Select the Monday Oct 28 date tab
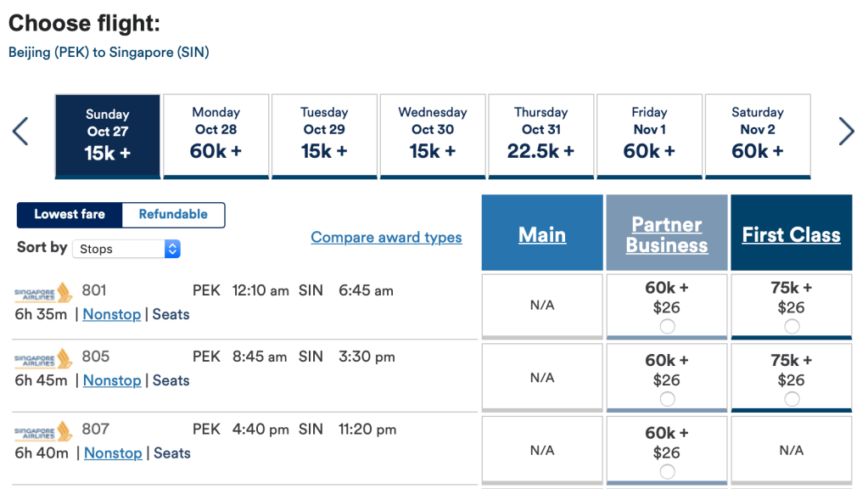 point(216,136)
